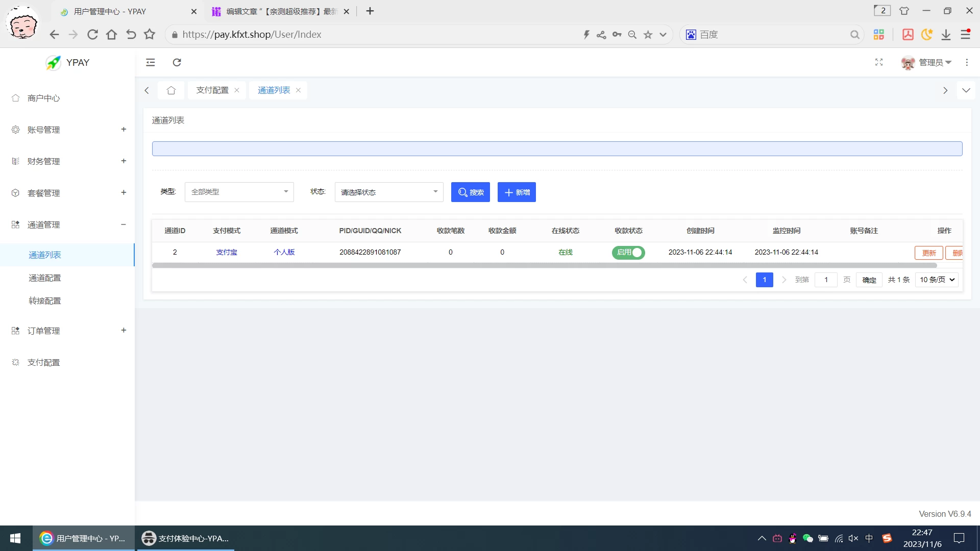Screen dimensions: 980x551
Task: Expand the 账号管理 menu
Action: pyautogui.click(x=67, y=130)
